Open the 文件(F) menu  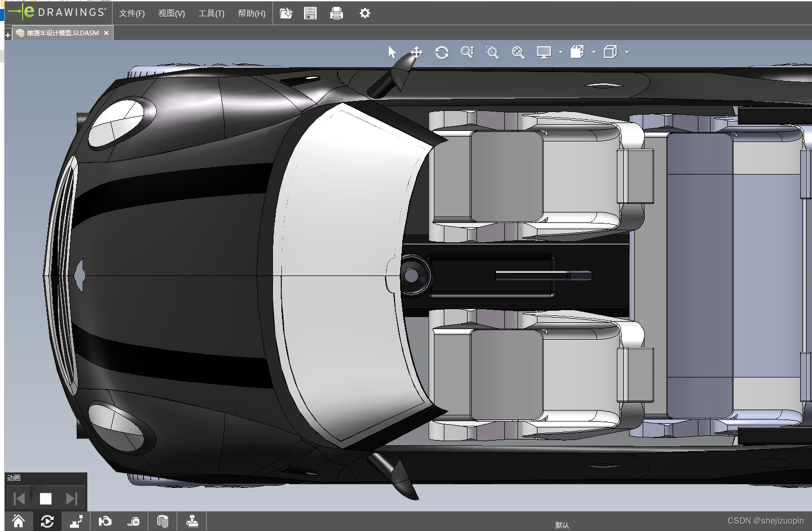pyautogui.click(x=131, y=13)
